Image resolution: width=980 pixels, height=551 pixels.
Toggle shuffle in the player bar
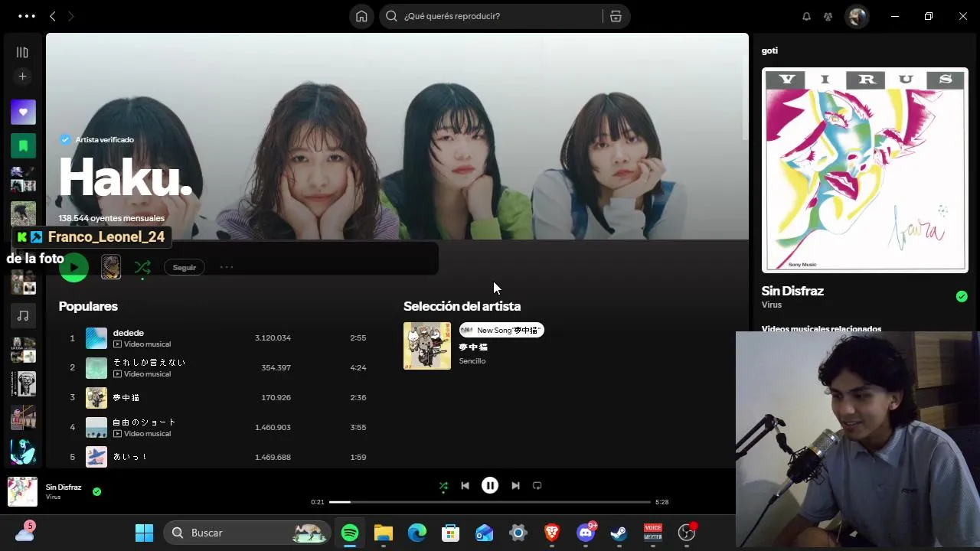coord(443,486)
